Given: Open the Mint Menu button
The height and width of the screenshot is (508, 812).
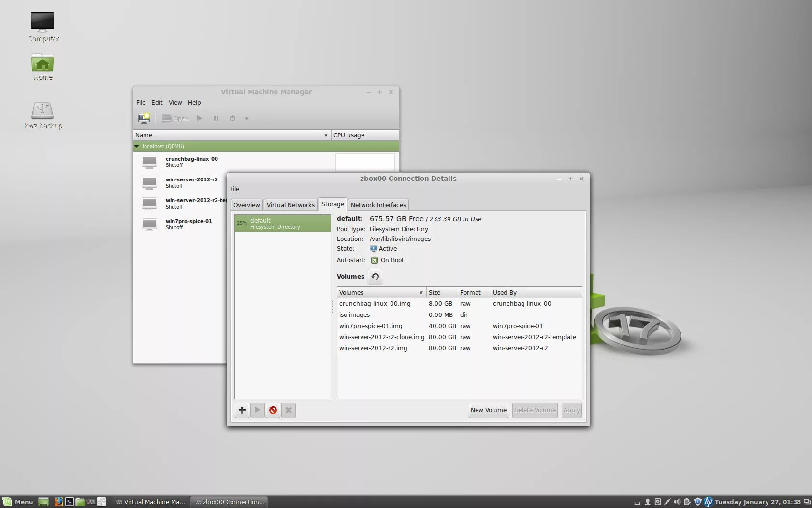Looking at the screenshot, I should [18, 502].
